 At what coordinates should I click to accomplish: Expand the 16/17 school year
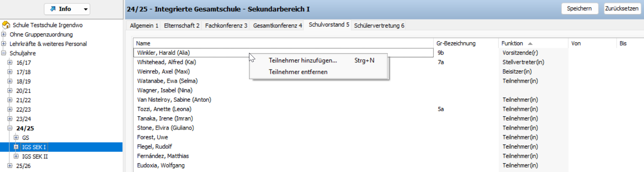point(10,63)
